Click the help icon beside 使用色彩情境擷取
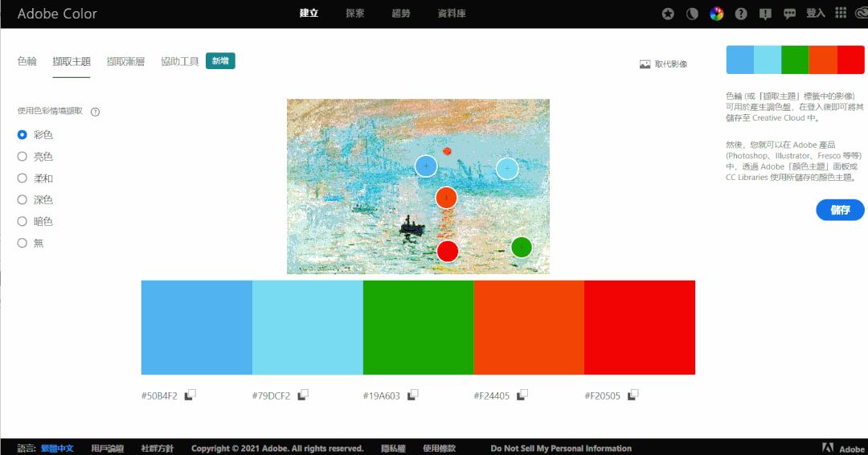The height and width of the screenshot is (455, 868). click(x=95, y=112)
